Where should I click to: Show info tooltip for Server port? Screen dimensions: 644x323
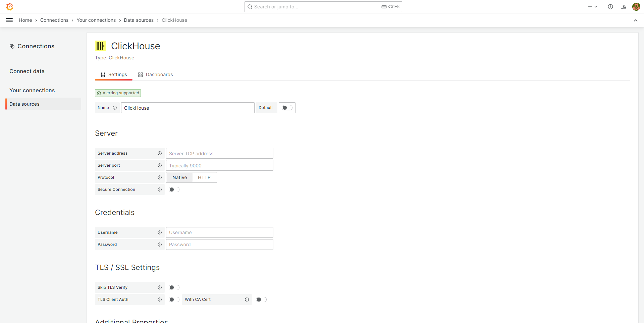click(x=160, y=165)
